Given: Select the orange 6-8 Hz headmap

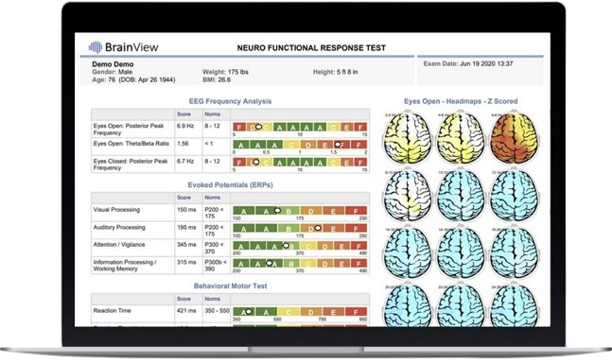Looking at the screenshot, I should (x=514, y=138).
